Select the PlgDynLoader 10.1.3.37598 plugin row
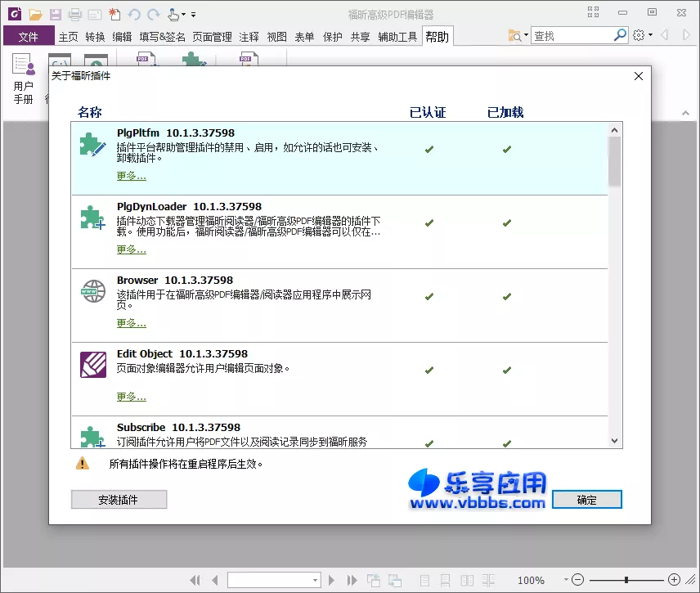The height and width of the screenshot is (593, 700). pyautogui.click(x=339, y=231)
